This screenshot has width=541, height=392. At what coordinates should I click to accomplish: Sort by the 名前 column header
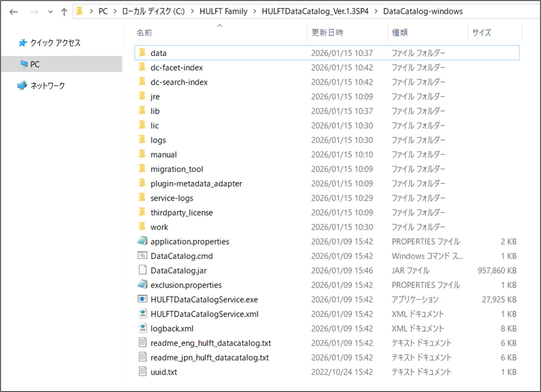[x=144, y=33]
